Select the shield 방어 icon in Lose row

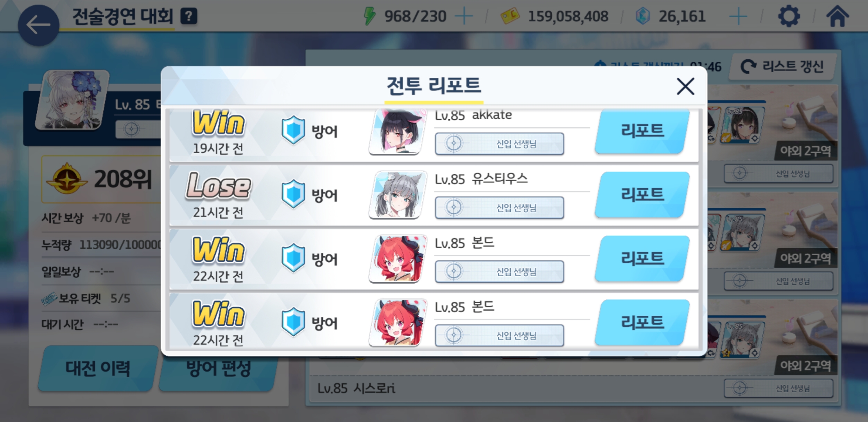click(293, 194)
